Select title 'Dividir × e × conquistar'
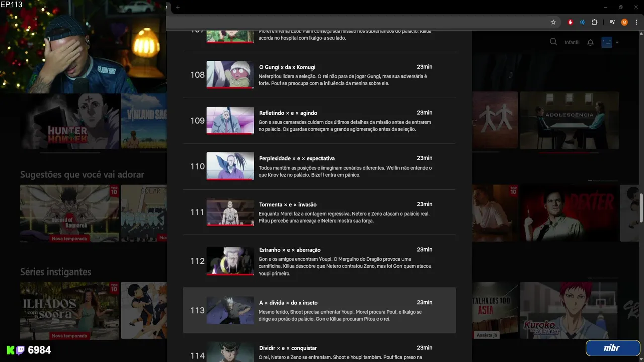Viewport: 644px width, 362px height. pos(288,348)
